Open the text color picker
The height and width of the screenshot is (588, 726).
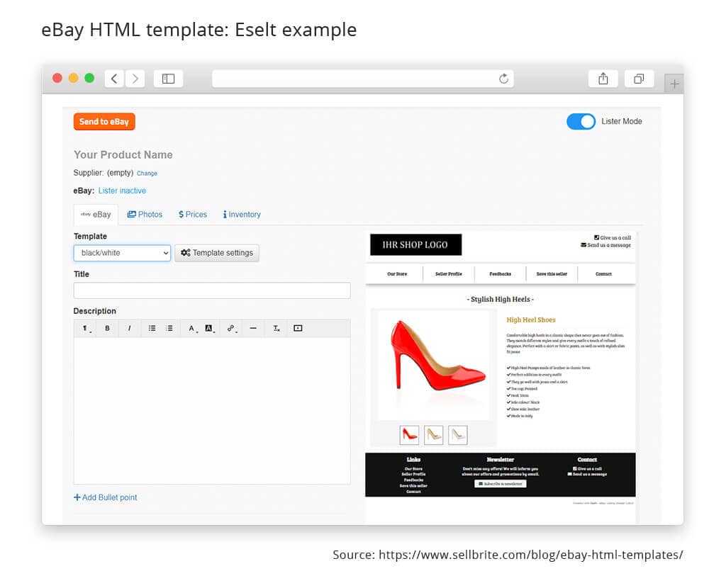coord(192,329)
